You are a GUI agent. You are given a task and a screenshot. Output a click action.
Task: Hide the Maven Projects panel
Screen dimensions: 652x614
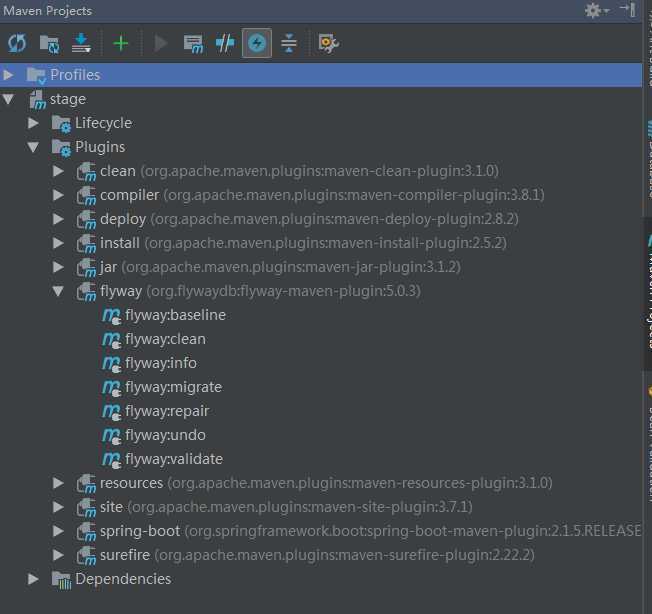pos(628,10)
